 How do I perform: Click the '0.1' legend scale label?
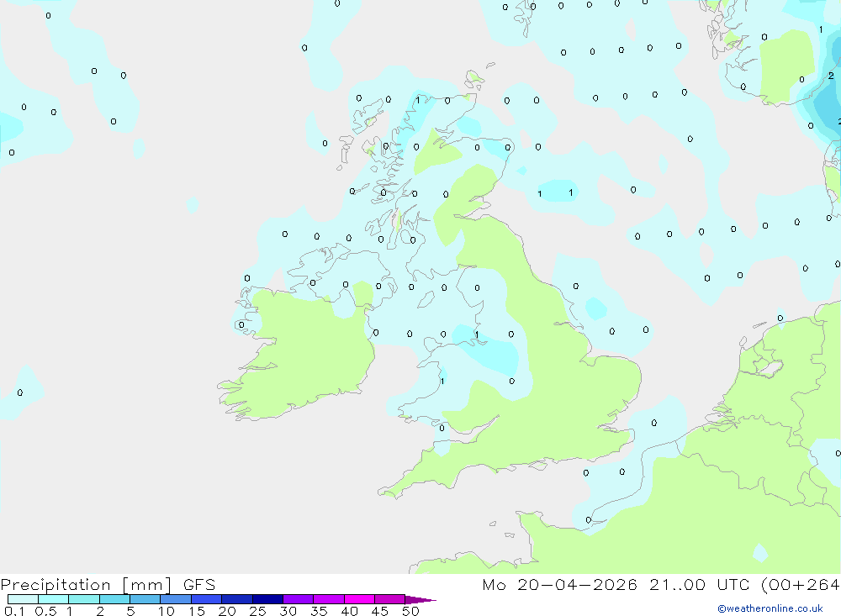[x=14, y=611]
